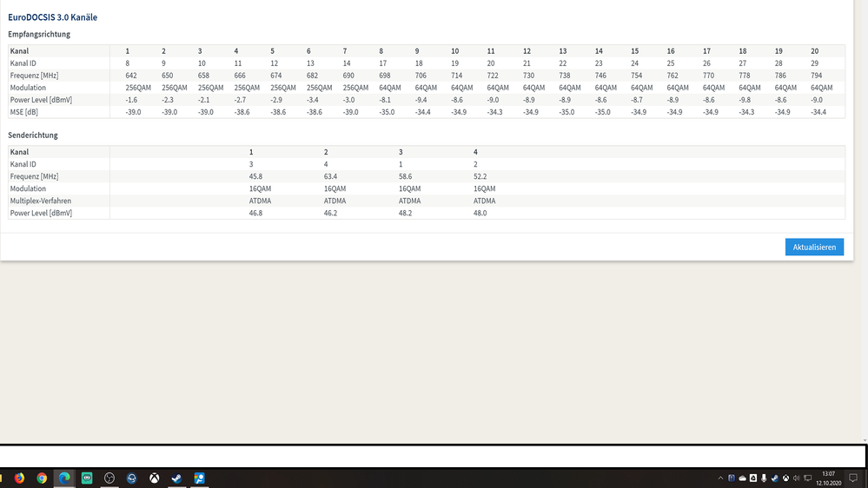Click the Multiplex-Verfahren row label
Screen dimensions: 868x488
[41, 201]
